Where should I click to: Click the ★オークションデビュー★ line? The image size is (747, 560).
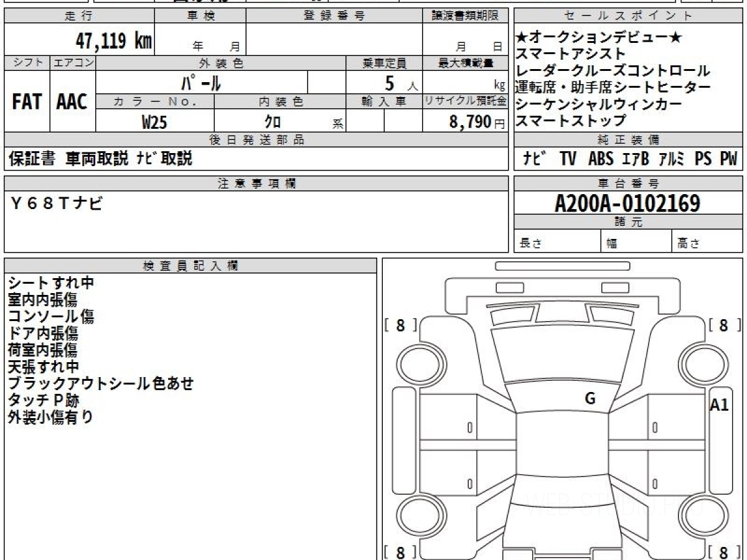[599, 38]
